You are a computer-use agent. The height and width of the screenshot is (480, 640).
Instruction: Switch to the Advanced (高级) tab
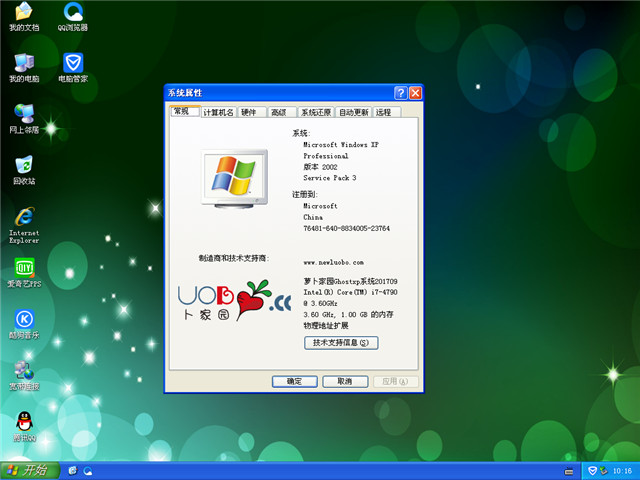pos(280,112)
